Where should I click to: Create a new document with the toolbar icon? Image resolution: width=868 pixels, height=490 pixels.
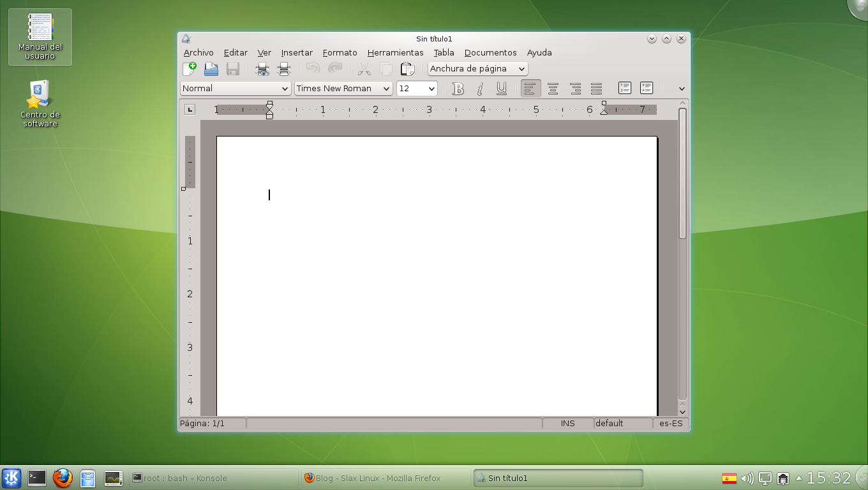[190, 69]
